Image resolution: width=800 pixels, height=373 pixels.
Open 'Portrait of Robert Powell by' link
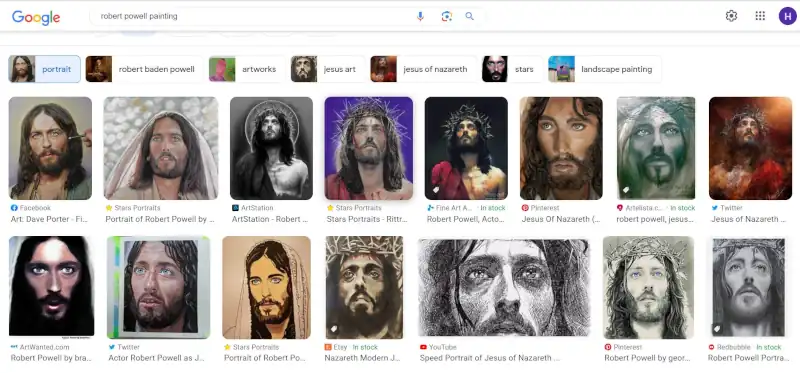pyautogui.click(x=160, y=219)
